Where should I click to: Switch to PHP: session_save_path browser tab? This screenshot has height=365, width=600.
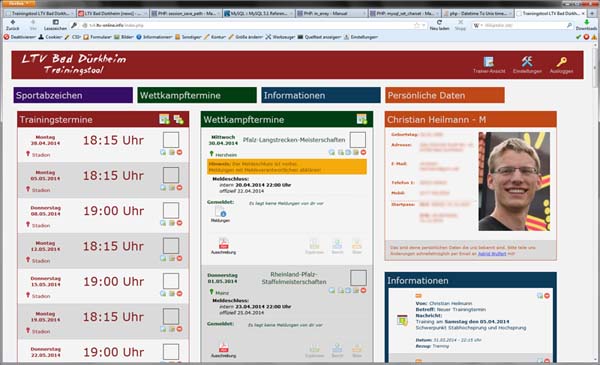coord(185,13)
